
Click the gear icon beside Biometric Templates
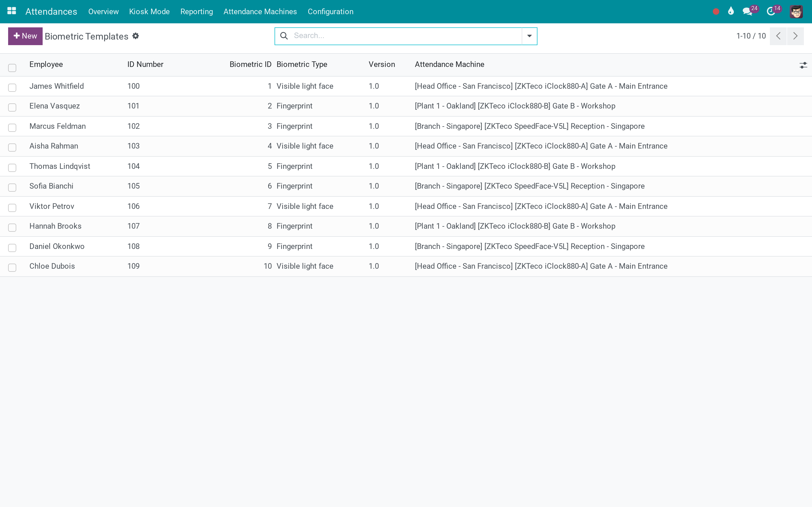click(136, 36)
